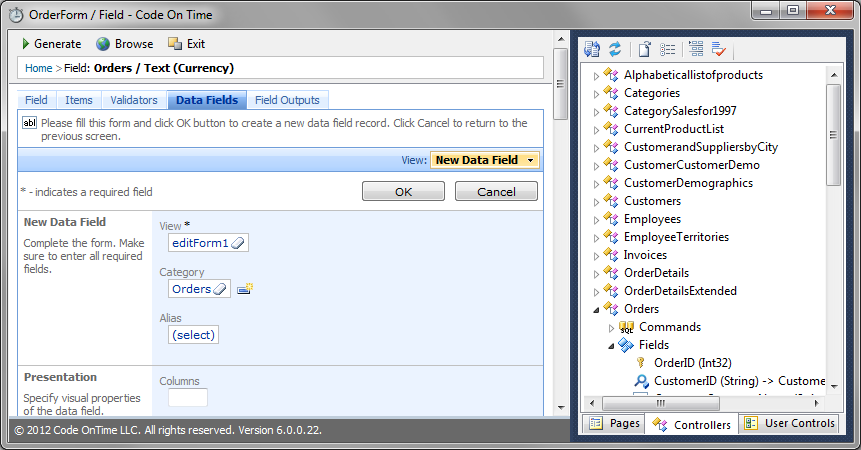
Task: Switch to the Validators tab
Action: (134, 100)
